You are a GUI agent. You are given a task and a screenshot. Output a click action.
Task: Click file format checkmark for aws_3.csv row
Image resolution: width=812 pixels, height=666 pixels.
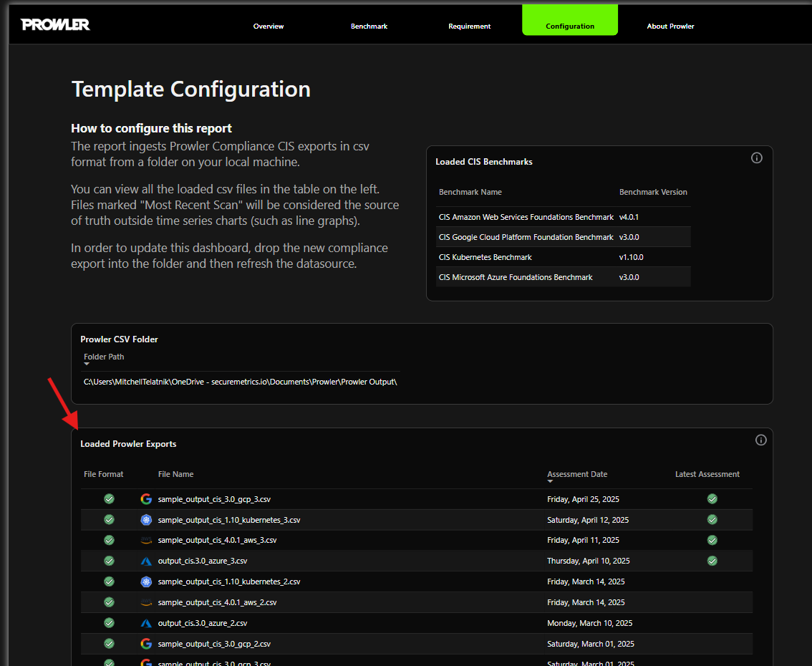point(109,540)
